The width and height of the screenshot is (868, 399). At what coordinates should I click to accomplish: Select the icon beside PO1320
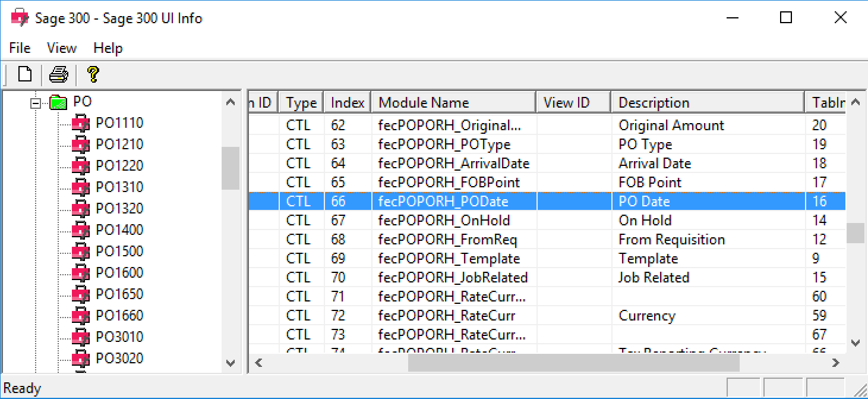[x=80, y=209]
